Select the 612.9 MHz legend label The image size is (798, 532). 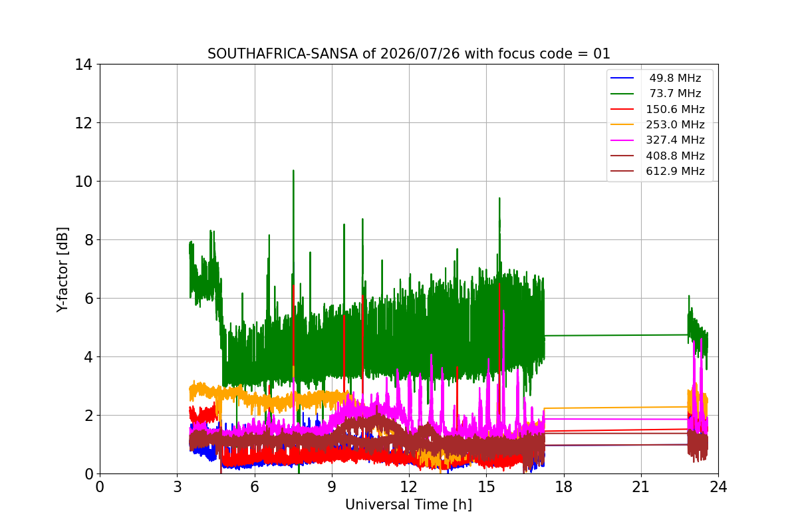675,172
